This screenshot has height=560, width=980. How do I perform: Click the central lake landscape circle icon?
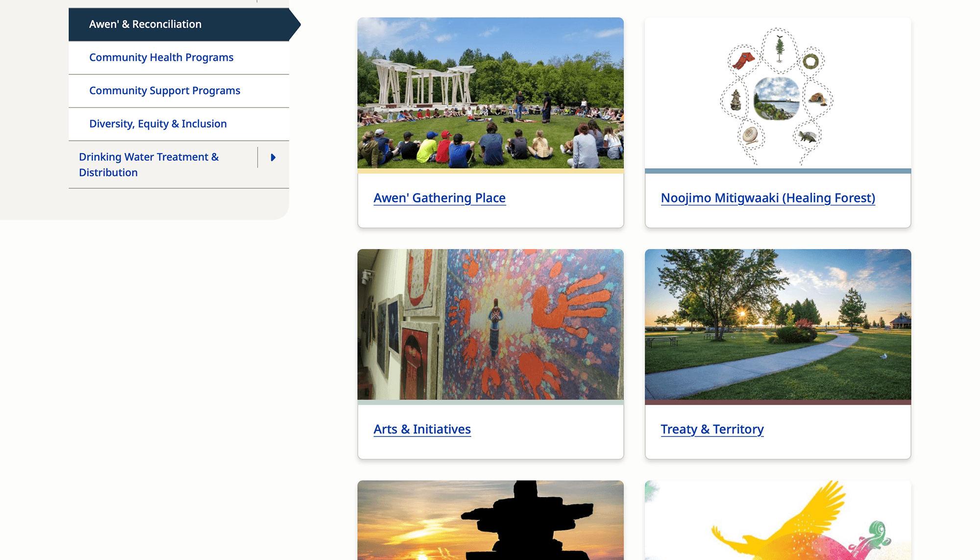(x=777, y=99)
